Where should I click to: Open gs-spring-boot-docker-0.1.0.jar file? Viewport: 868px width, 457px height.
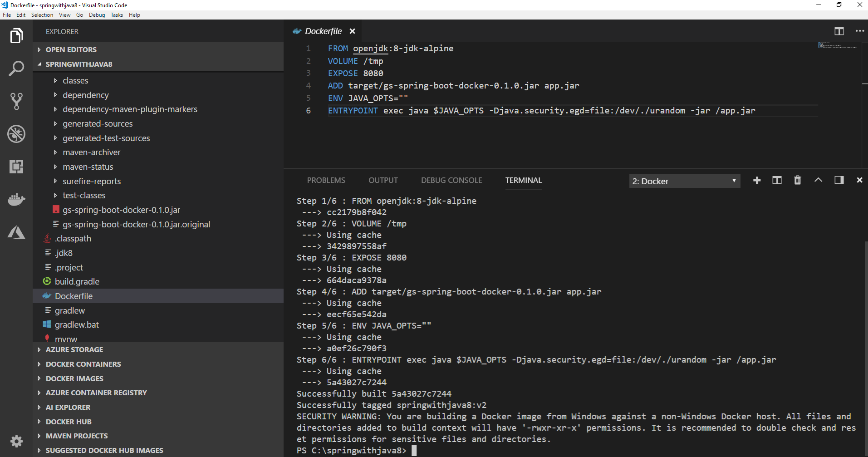pos(158,210)
